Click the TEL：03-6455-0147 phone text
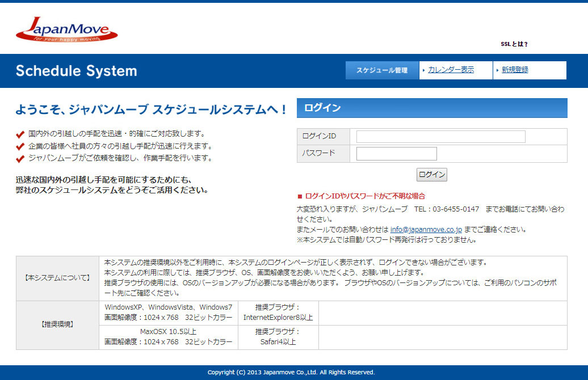The width and height of the screenshot is (588, 380). [x=446, y=209]
